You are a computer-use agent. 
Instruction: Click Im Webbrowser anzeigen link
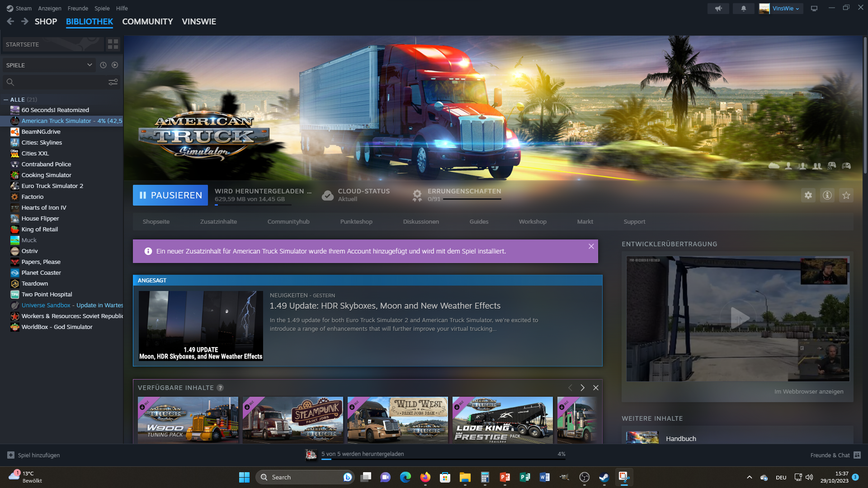pyautogui.click(x=809, y=391)
